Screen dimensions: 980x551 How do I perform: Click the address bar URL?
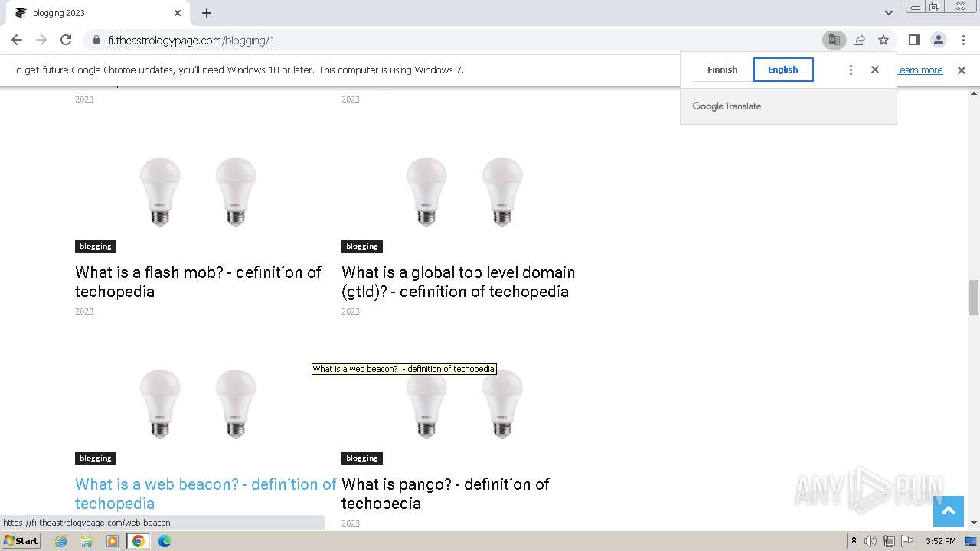[x=191, y=41]
